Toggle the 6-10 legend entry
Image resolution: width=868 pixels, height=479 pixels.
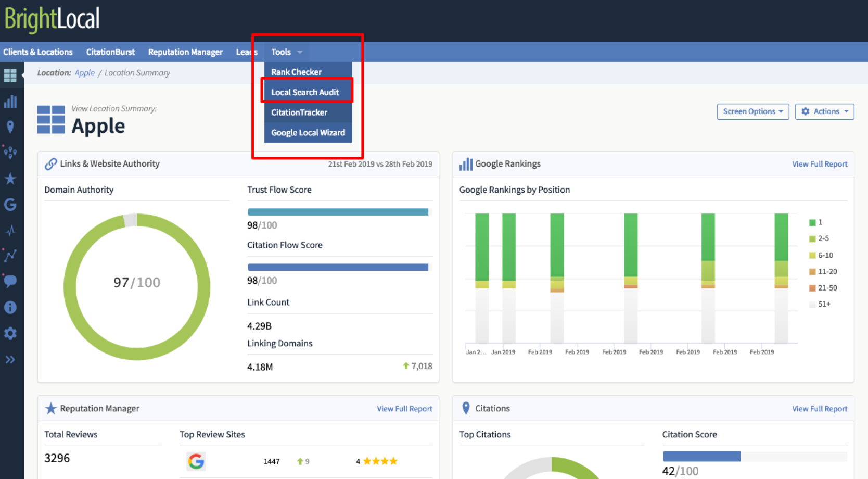pos(821,255)
